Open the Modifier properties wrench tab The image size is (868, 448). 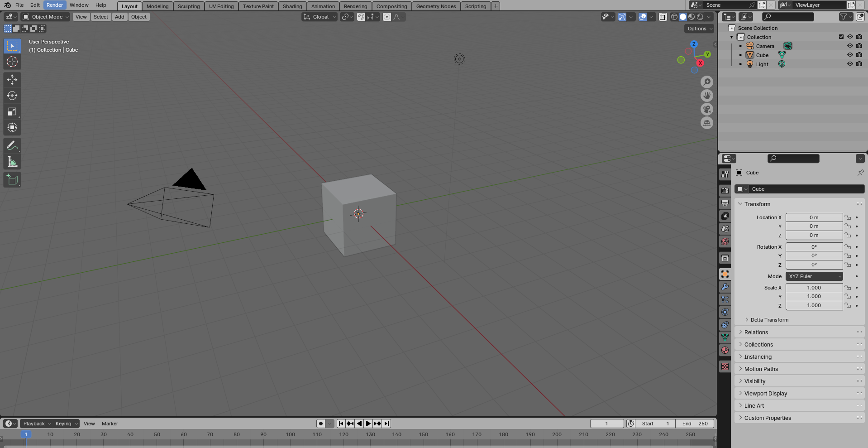725,287
